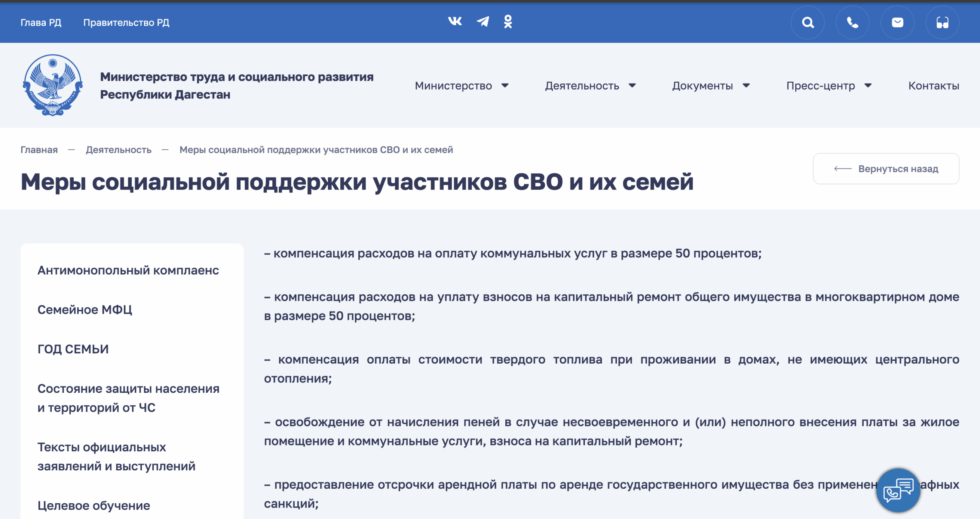
Task: Click the page heading Меры социальной поддержки участников
Action: [357, 181]
